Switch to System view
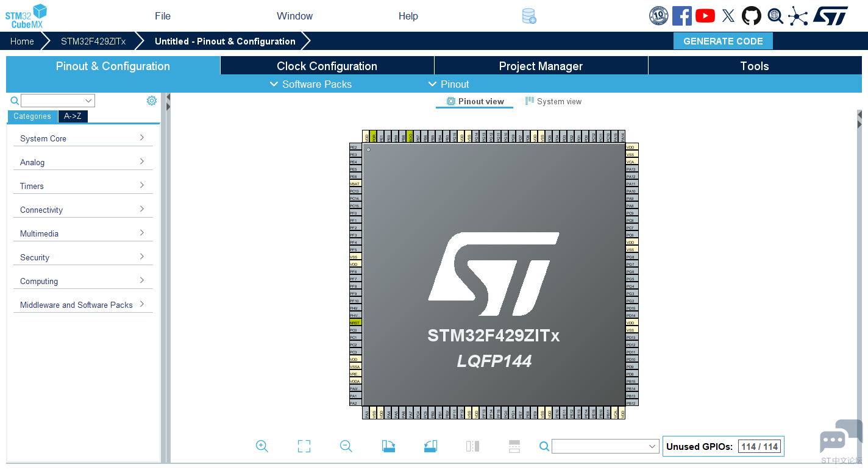This screenshot has height=470, width=868. click(x=553, y=102)
